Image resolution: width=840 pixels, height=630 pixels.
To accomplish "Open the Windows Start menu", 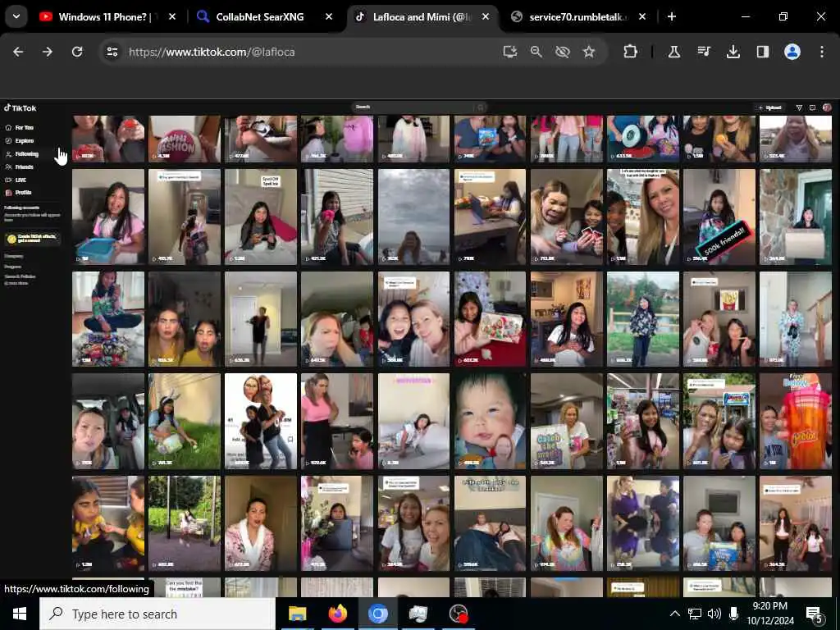I will (x=20, y=614).
